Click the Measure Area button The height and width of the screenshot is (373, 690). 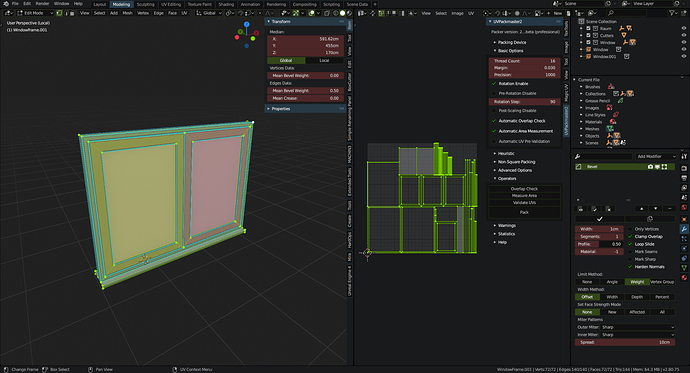524,196
